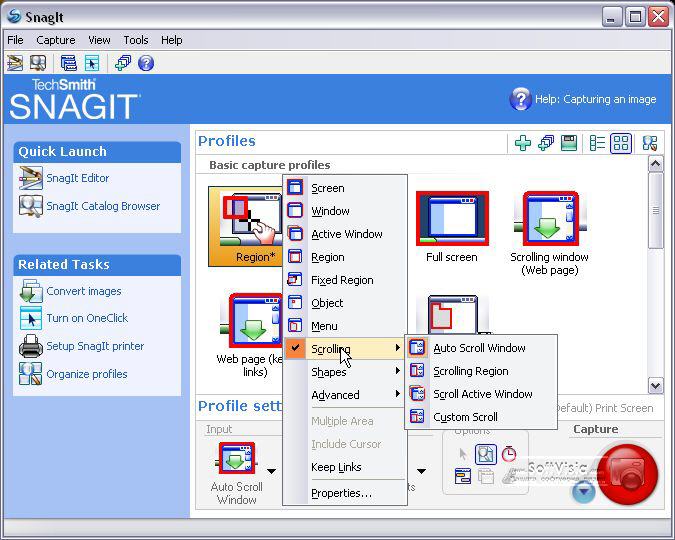Image resolution: width=675 pixels, height=540 pixels.
Task: Click the red Capture button
Action: [628, 474]
